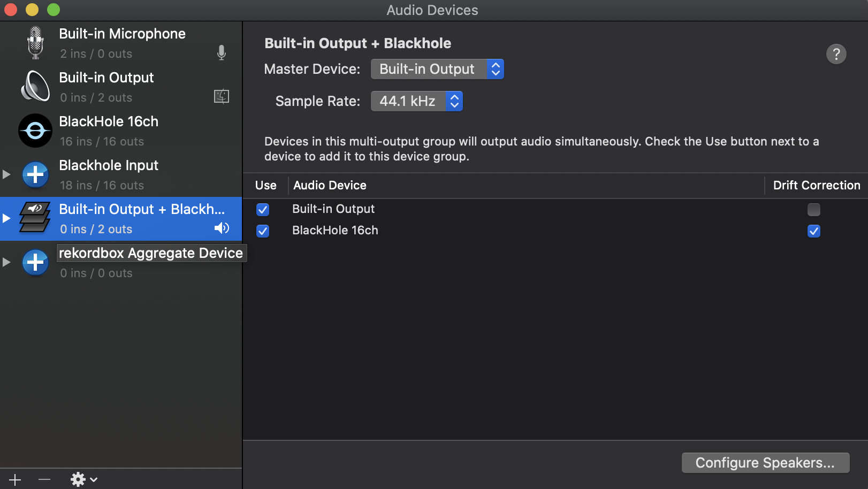Click the Audio Device column header
868x489 pixels.
pos(330,185)
